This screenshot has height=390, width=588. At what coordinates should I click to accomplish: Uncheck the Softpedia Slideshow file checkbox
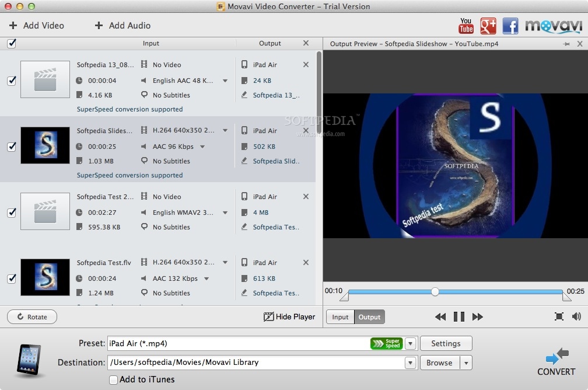(12, 147)
